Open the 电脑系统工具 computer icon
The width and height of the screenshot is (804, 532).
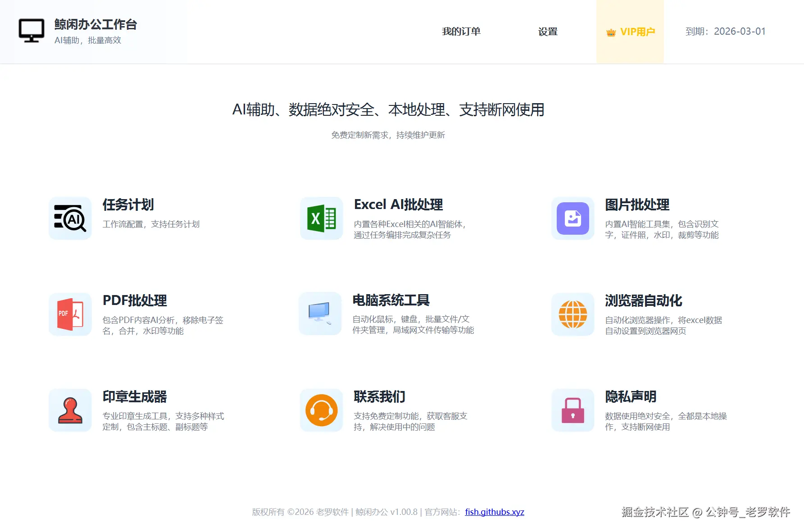320,314
